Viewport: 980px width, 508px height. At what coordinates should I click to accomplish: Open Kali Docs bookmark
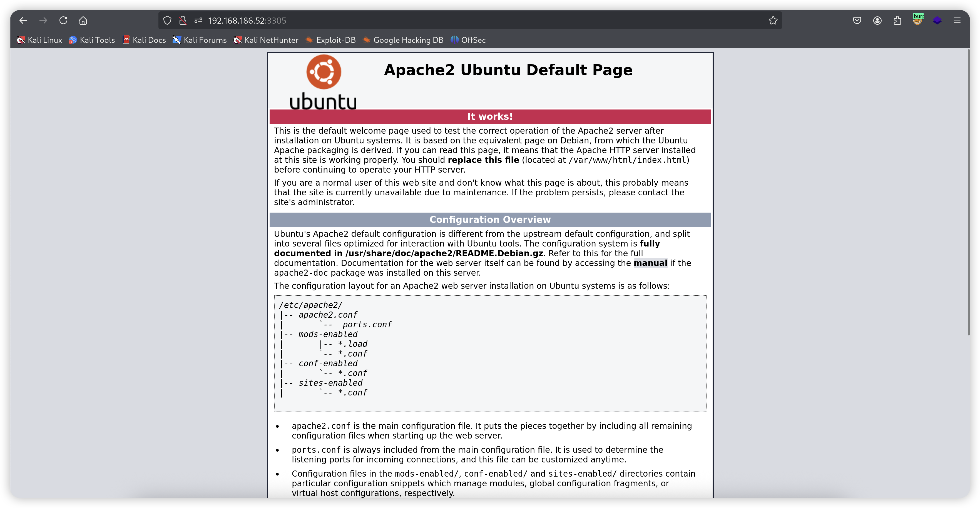(x=144, y=40)
